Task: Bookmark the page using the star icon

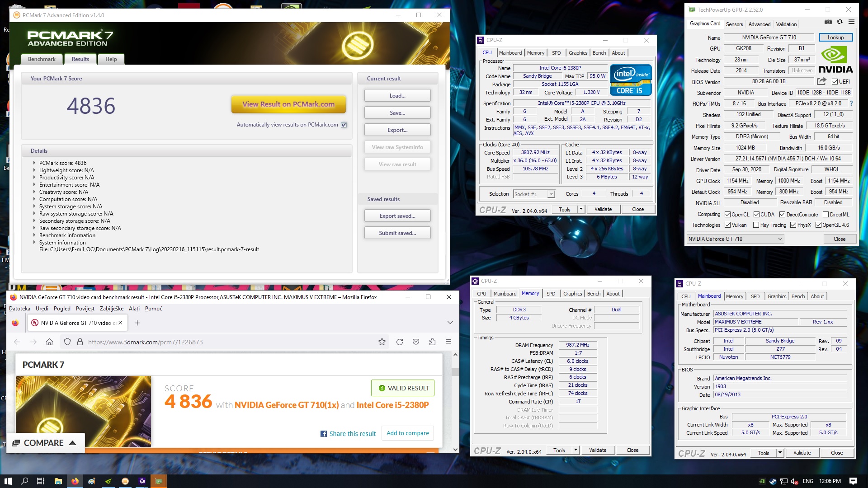Action: click(382, 342)
